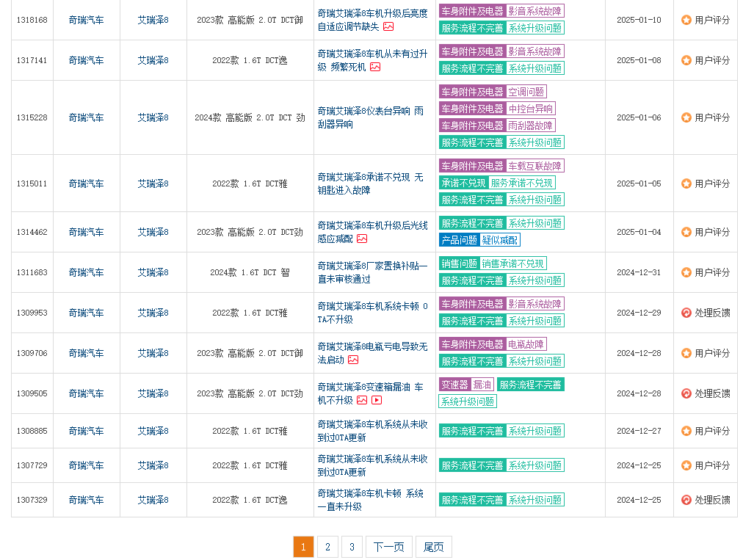Click 处理反馈 red icon in row 1307329

click(686, 500)
